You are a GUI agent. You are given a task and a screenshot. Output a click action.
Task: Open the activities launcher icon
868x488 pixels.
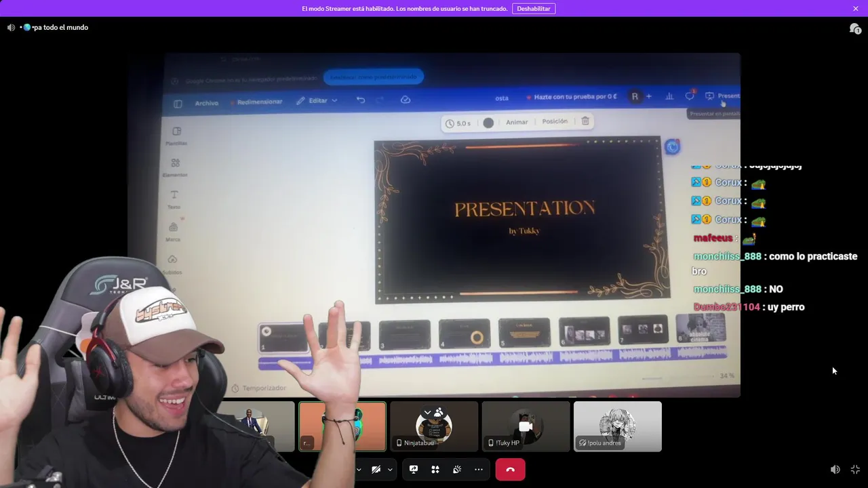coord(435,469)
